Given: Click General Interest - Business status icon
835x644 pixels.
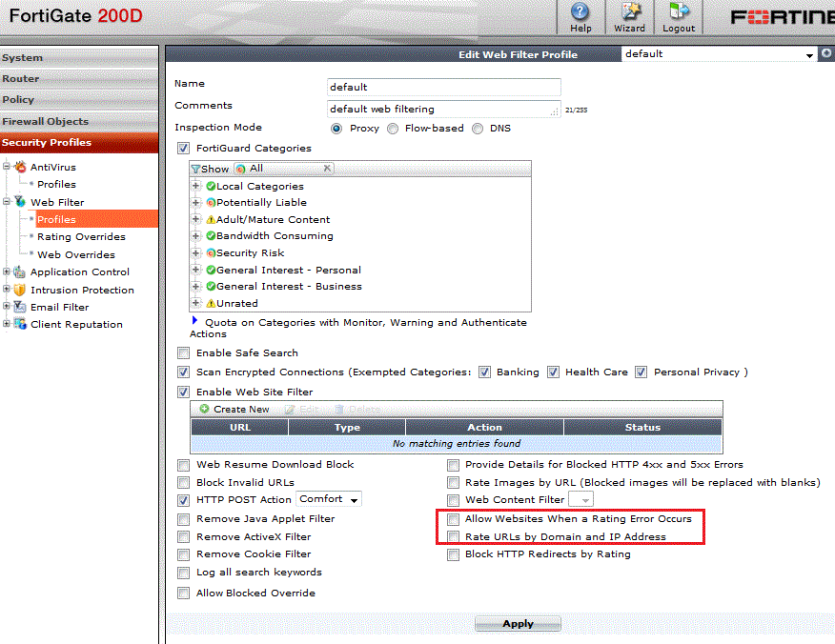Looking at the screenshot, I should [x=211, y=287].
